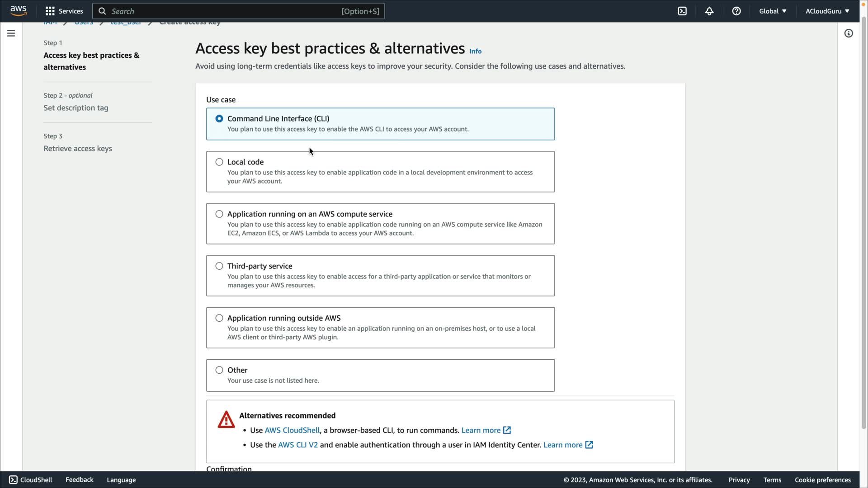This screenshot has height=488, width=868.
Task: Open the CloudShell icon in top bar
Action: [x=682, y=11]
